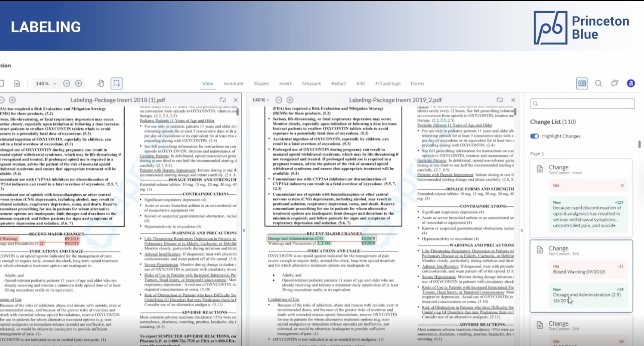Turn off Highlight Changes toggle
The image size is (644, 346).
point(534,136)
